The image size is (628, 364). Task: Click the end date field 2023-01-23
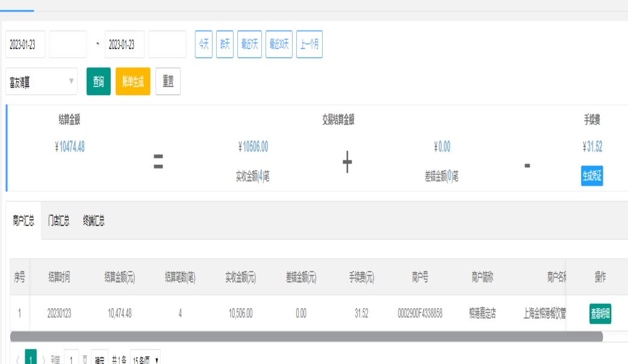pyautogui.click(x=125, y=45)
